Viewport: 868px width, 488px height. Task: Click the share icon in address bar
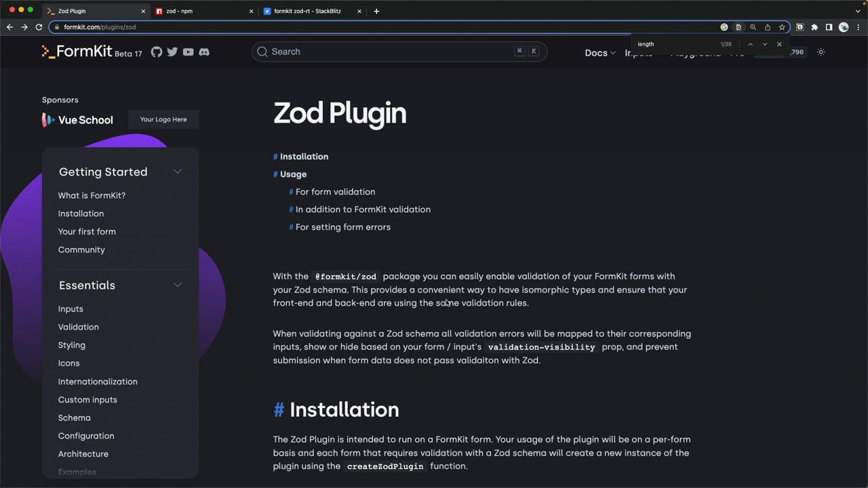768,27
